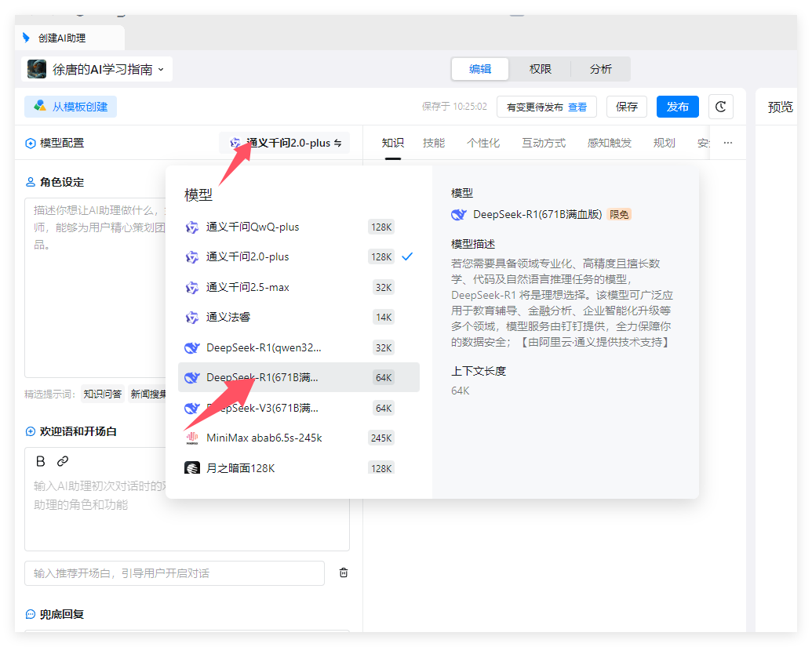Image resolution: width=812 pixels, height=647 pixels.
Task: Click DeepSeek whale icon beside DeepSeek-R1(qwen32...
Action: point(192,348)
